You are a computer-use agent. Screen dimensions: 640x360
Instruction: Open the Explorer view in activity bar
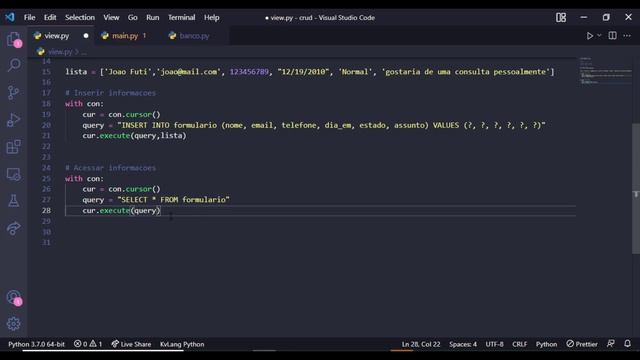pos(14,40)
